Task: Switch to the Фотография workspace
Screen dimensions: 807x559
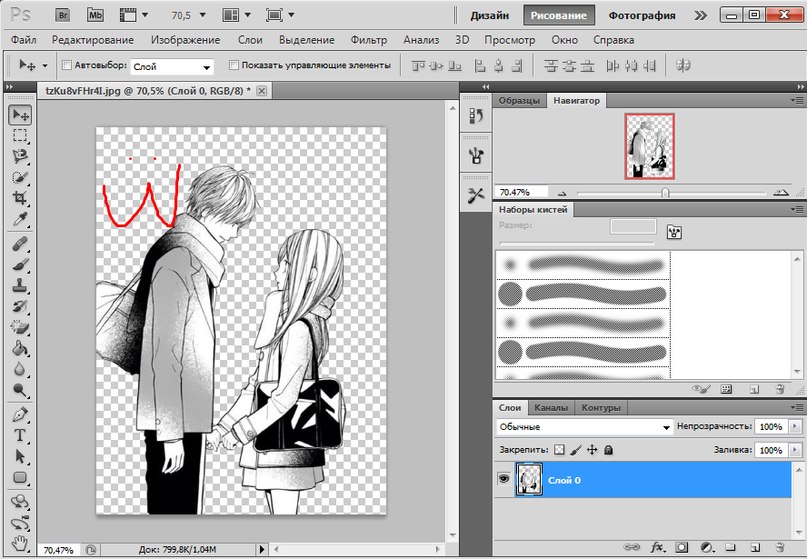Action: (x=642, y=15)
